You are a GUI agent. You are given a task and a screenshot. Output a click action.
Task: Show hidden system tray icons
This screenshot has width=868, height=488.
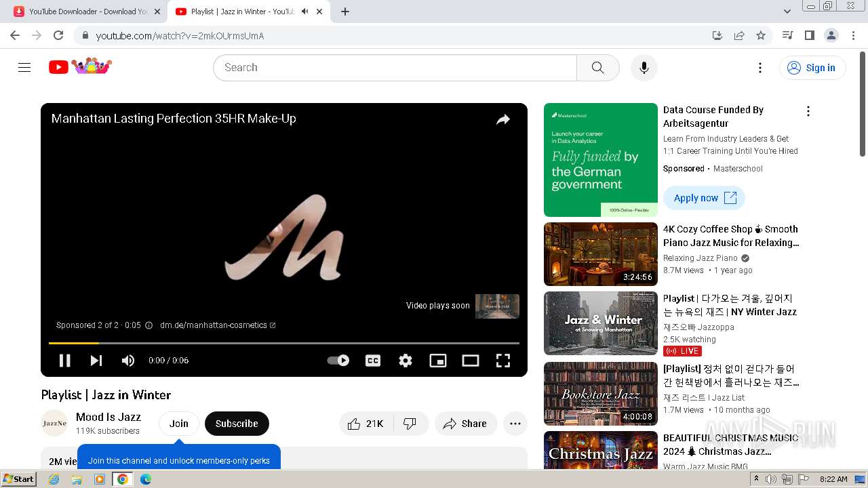click(756, 479)
